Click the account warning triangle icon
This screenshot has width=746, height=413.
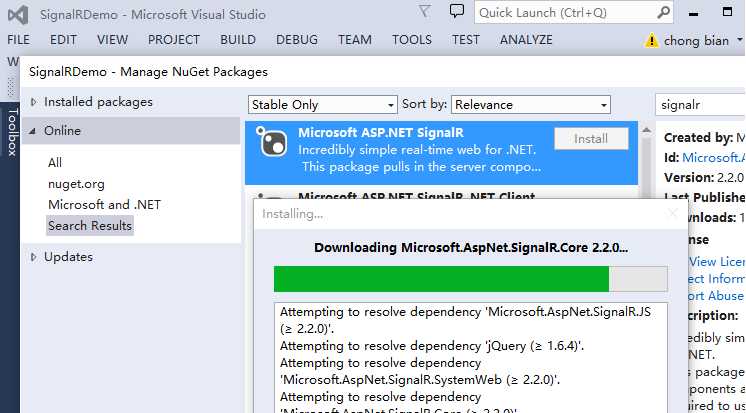point(651,40)
